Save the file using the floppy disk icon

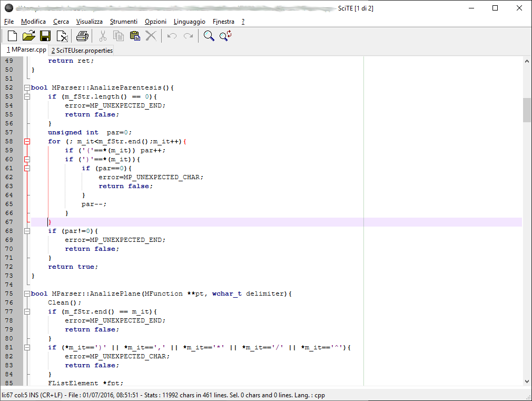click(45, 36)
